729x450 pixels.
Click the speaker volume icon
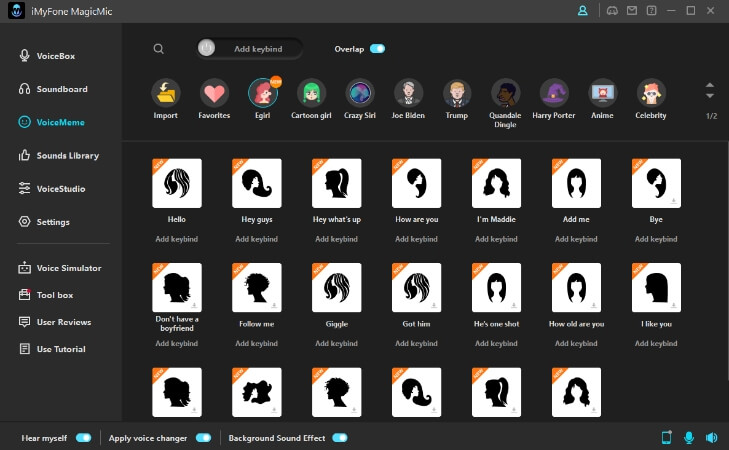(711, 437)
